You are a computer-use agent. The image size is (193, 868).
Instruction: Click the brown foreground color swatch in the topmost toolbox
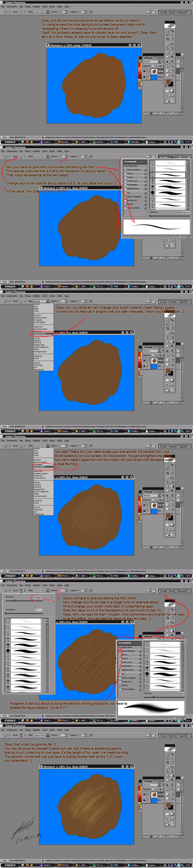pyautogui.click(x=168, y=82)
